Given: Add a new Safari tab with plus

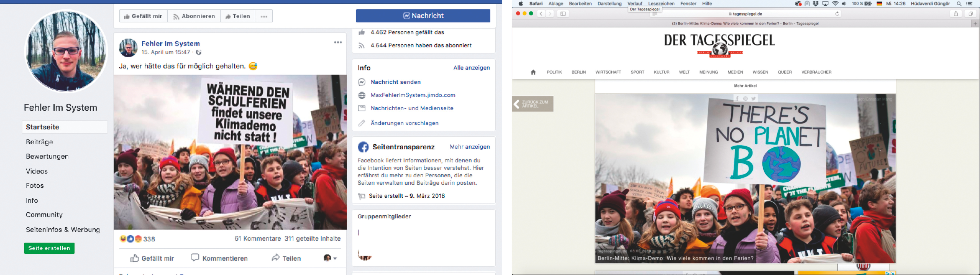Looking at the screenshot, I should point(975,24).
